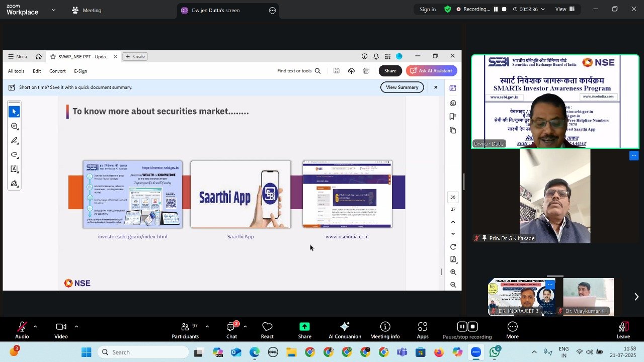Click the search magnifier beside Find text
Viewport: 644px width, 362px height.
[x=317, y=71]
